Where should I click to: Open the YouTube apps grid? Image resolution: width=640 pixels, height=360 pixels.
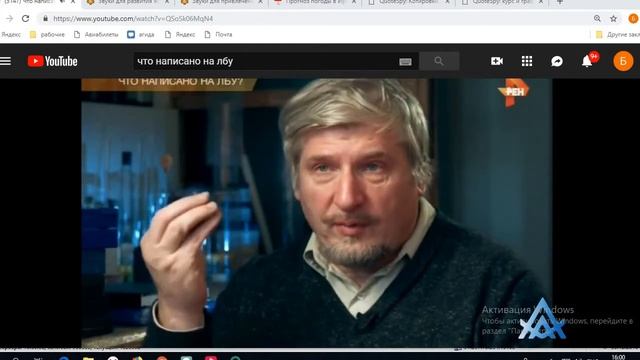click(527, 61)
